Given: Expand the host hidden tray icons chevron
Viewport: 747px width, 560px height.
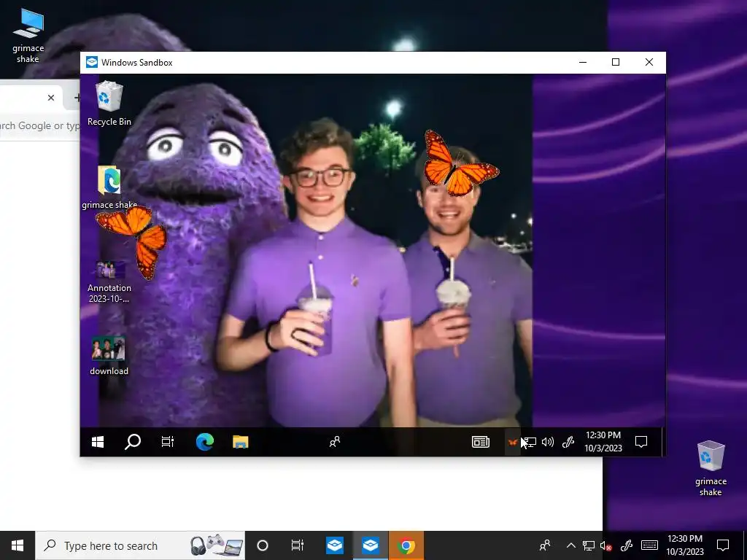Looking at the screenshot, I should 570,545.
